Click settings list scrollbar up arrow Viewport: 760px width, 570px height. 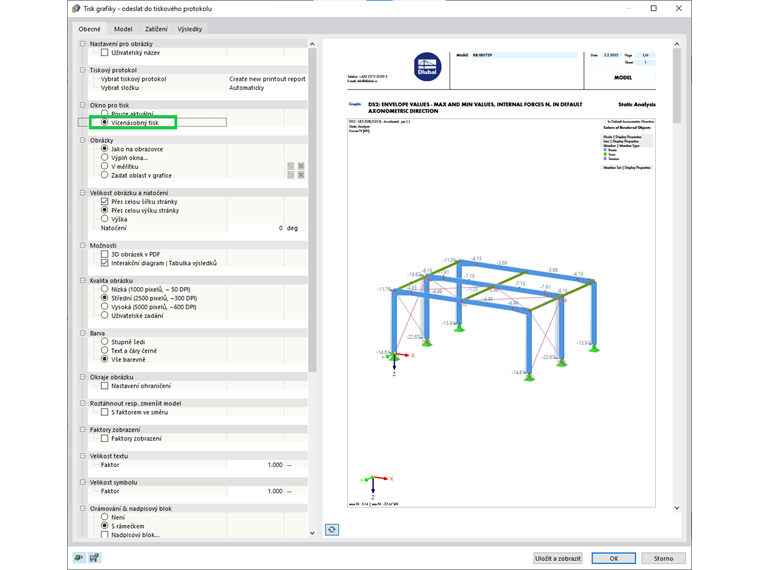click(x=312, y=44)
